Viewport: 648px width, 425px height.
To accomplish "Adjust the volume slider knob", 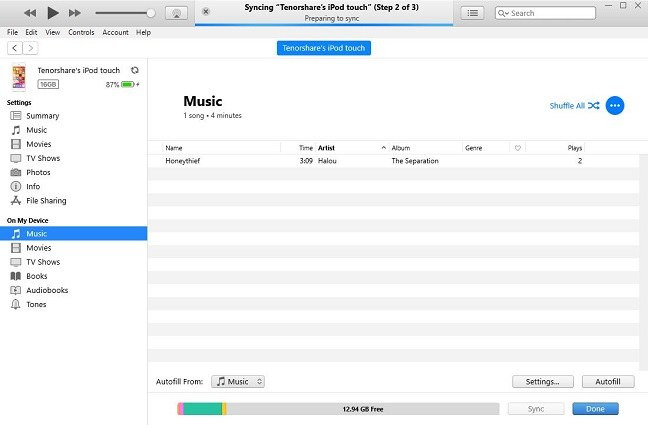I will pyautogui.click(x=151, y=13).
